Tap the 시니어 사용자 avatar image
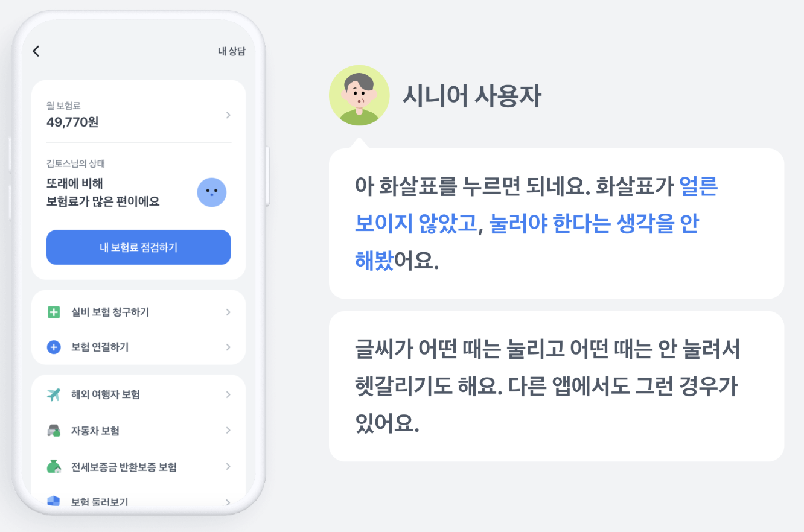The width and height of the screenshot is (804, 532). 359,95
